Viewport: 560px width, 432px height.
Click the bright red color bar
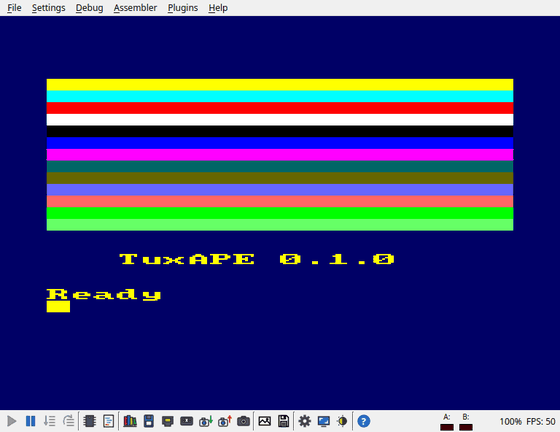(280, 108)
